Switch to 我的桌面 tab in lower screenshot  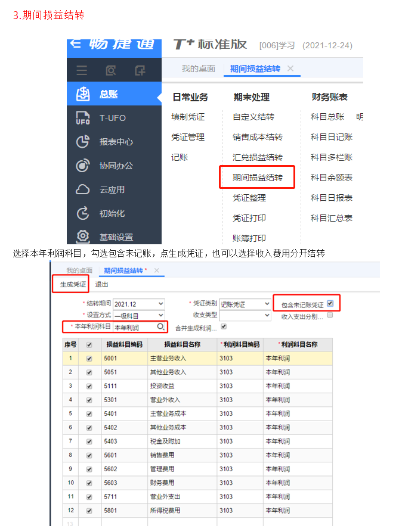point(79,270)
